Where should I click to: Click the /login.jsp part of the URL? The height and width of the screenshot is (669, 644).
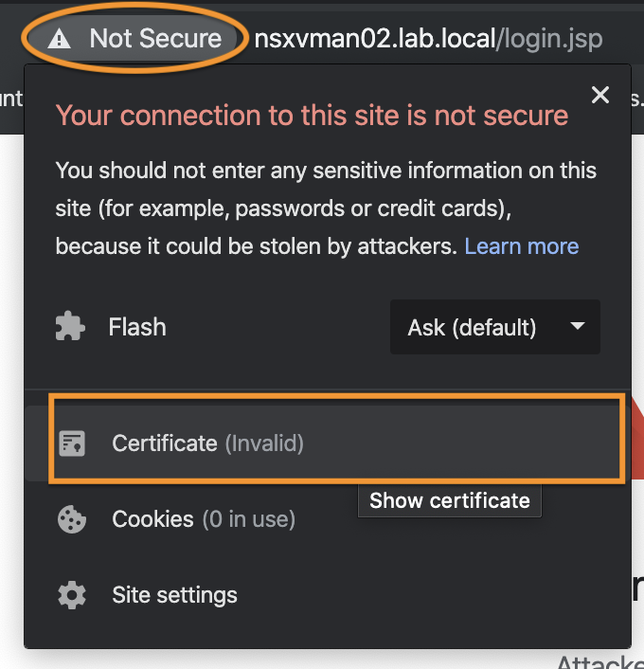pyautogui.click(x=549, y=39)
